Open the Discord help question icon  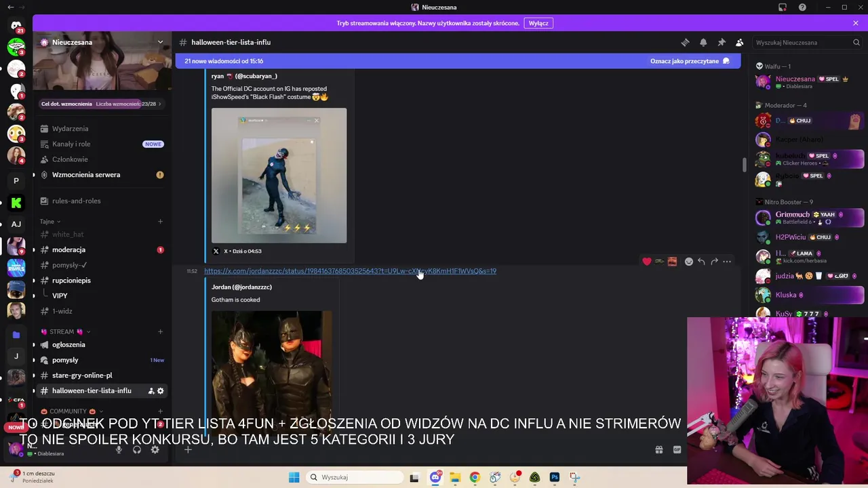click(802, 7)
